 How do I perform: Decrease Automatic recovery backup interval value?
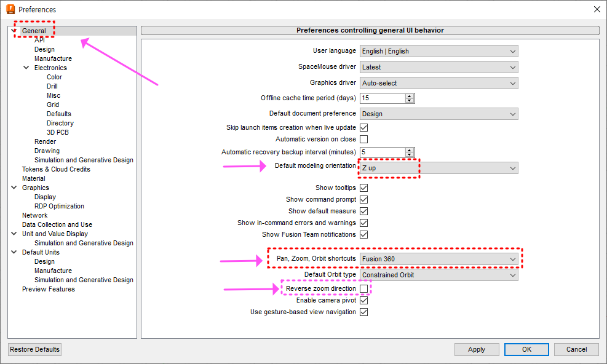click(x=410, y=154)
